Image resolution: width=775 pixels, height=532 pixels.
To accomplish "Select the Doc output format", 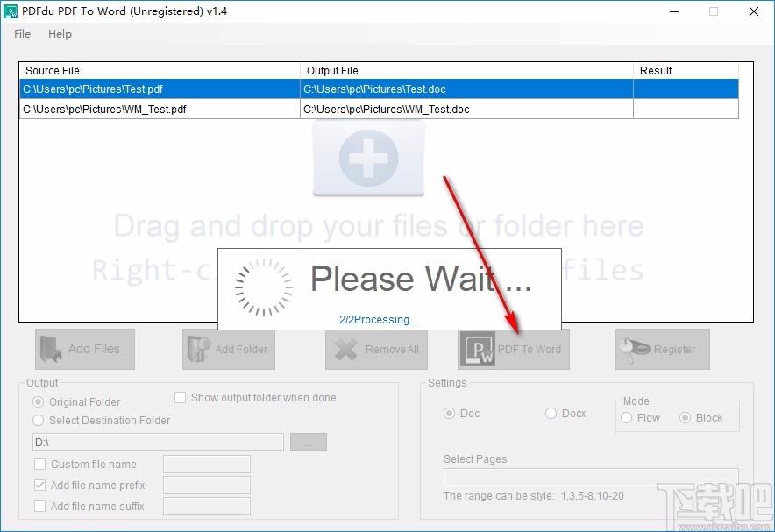I will (x=449, y=414).
